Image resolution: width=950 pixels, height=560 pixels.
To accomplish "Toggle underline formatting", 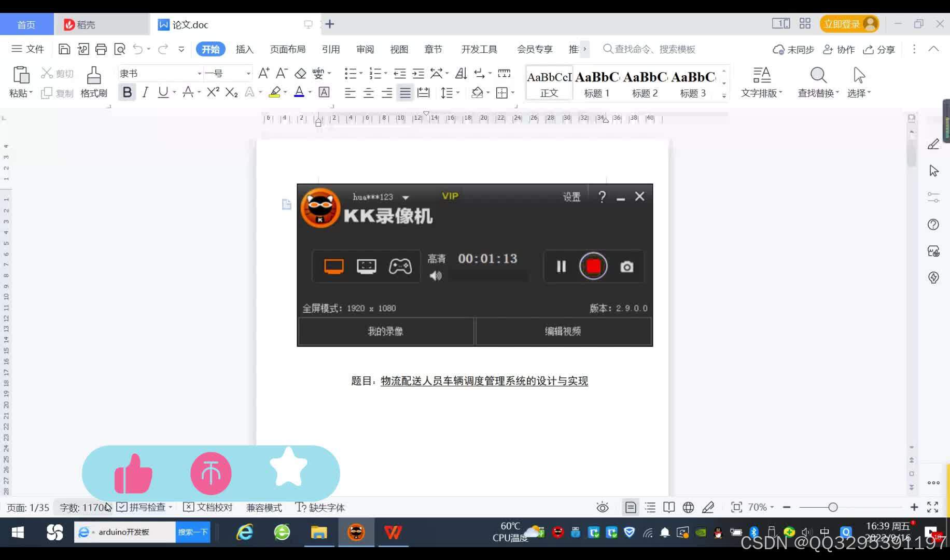I will click(163, 92).
